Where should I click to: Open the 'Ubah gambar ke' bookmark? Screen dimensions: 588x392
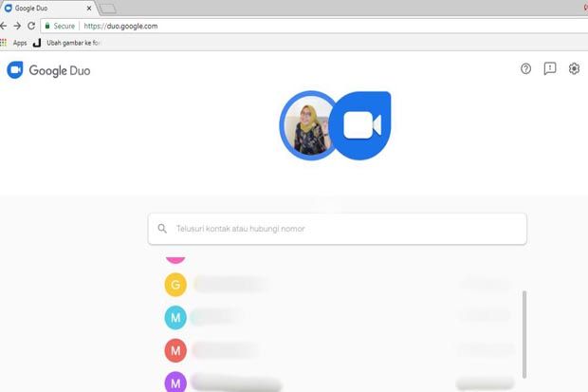(66, 43)
